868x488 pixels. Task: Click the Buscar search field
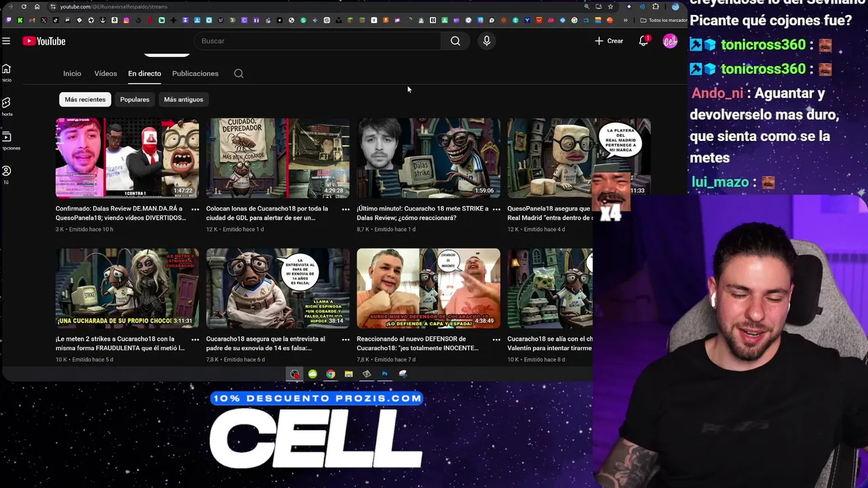(317, 41)
